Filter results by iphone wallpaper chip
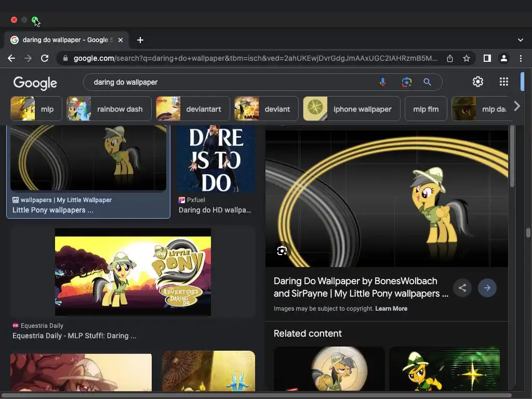Screen dimensions: 532x399 (352, 109)
